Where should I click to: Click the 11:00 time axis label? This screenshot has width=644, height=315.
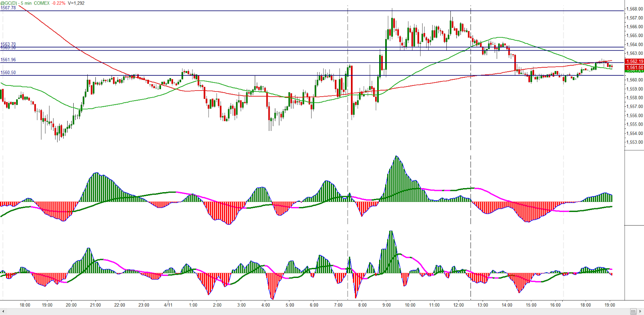point(434,305)
